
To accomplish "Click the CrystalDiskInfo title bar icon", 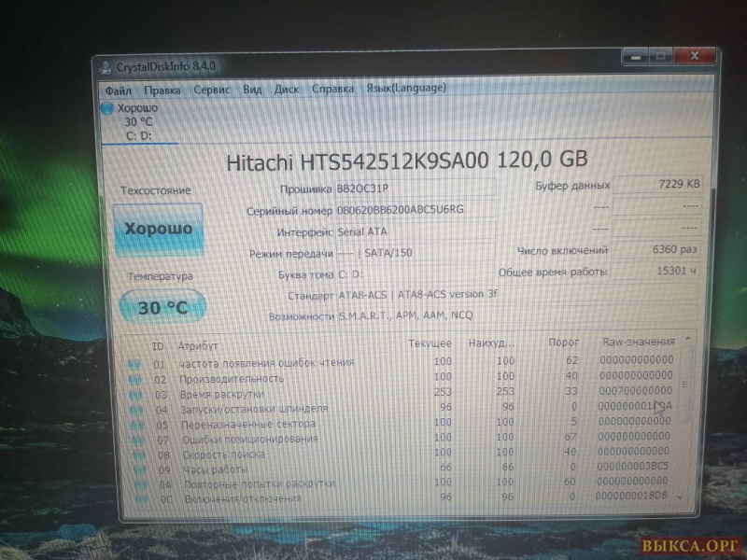I will tap(105, 65).
